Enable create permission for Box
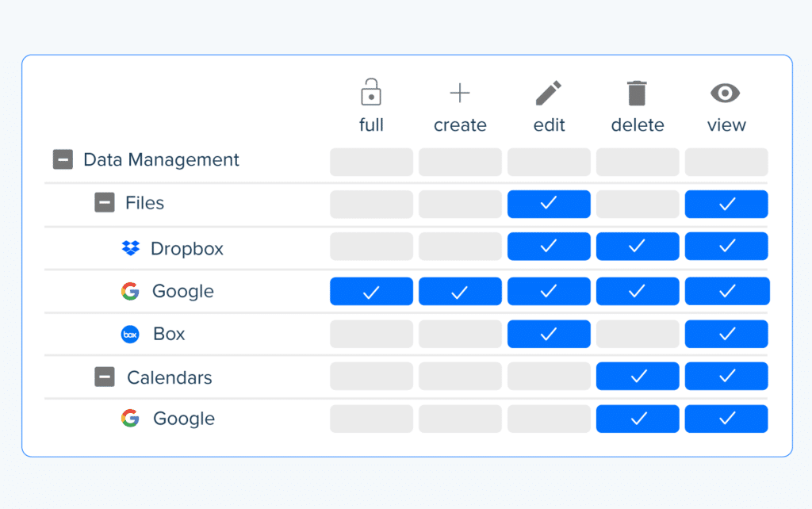 [x=460, y=334]
